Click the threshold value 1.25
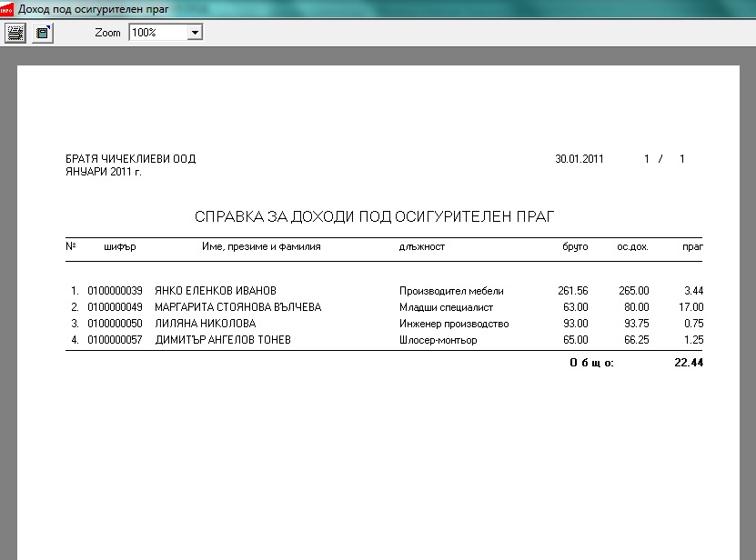This screenshot has width=756, height=560. pos(694,340)
